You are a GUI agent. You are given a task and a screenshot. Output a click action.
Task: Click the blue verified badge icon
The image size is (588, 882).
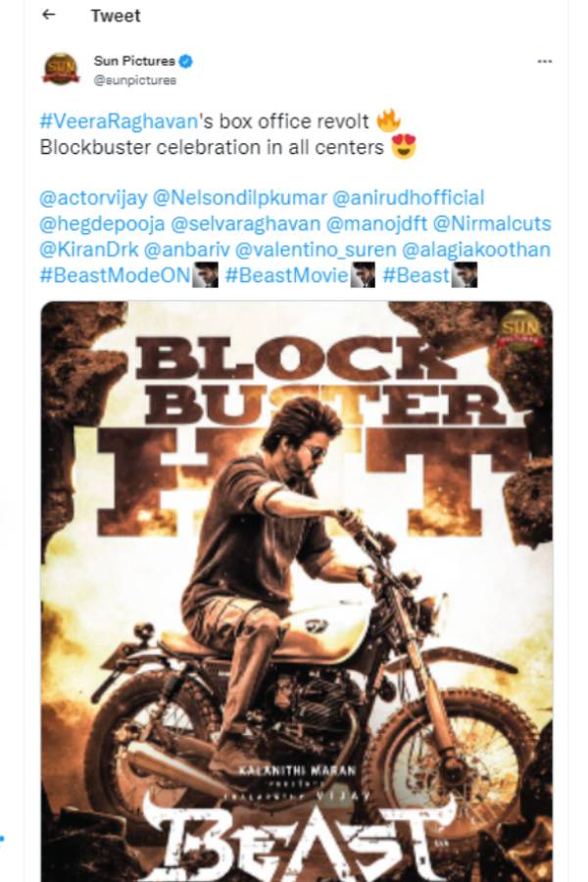coord(186,61)
